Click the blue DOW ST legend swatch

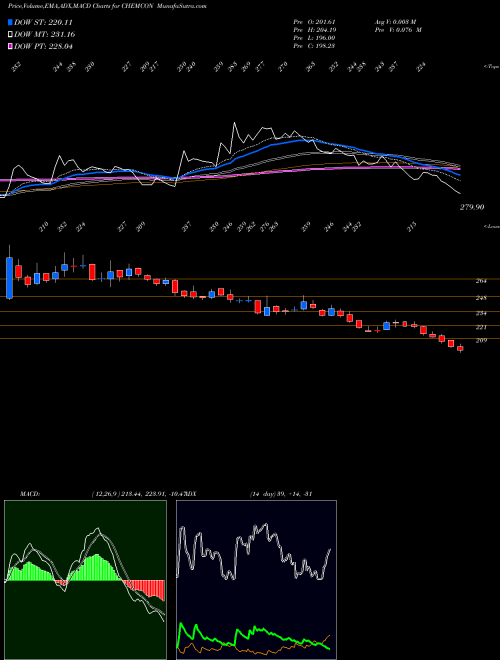(x=10, y=23)
